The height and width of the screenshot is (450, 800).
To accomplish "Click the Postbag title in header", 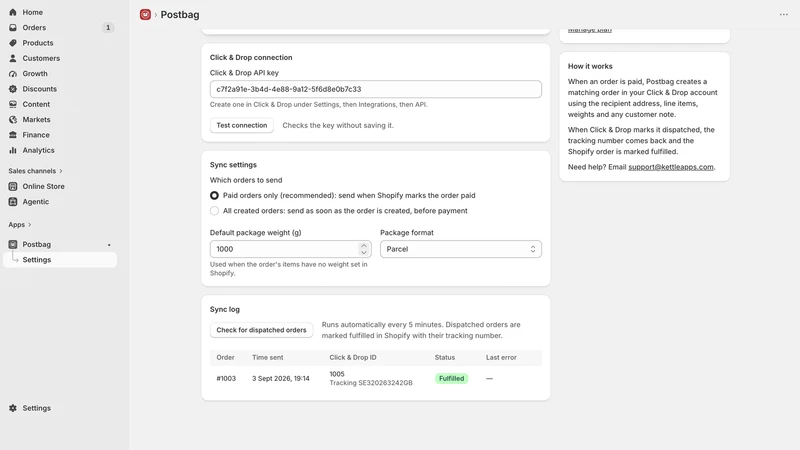I will coord(180,15).
